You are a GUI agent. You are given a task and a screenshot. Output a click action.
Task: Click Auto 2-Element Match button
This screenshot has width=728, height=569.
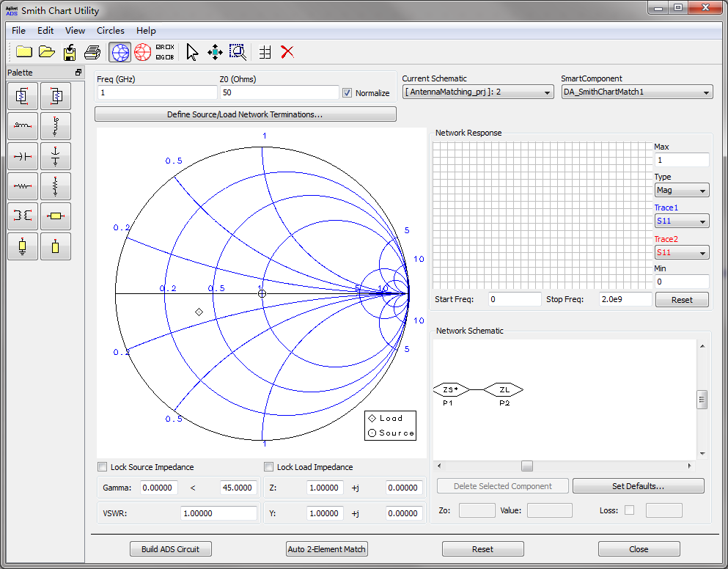pyautogui.click(x=327, y=549)
